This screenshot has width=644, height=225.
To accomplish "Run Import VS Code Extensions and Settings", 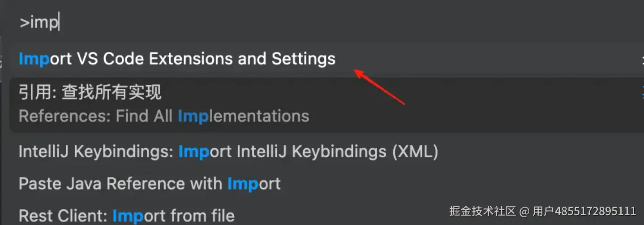I will click(x=177, y=59).
